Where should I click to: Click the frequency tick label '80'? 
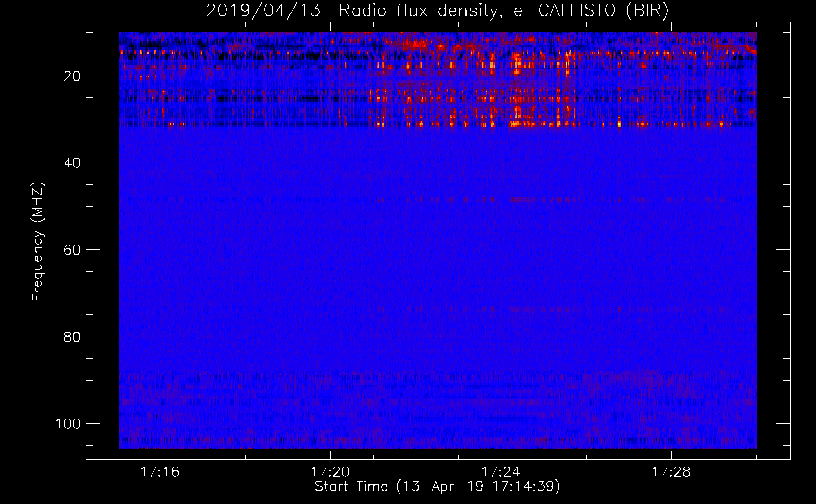[x=72, y=337]
